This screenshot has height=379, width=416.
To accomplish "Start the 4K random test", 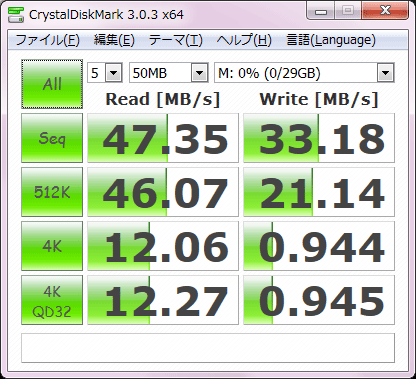I will click(x=52, y=246).
